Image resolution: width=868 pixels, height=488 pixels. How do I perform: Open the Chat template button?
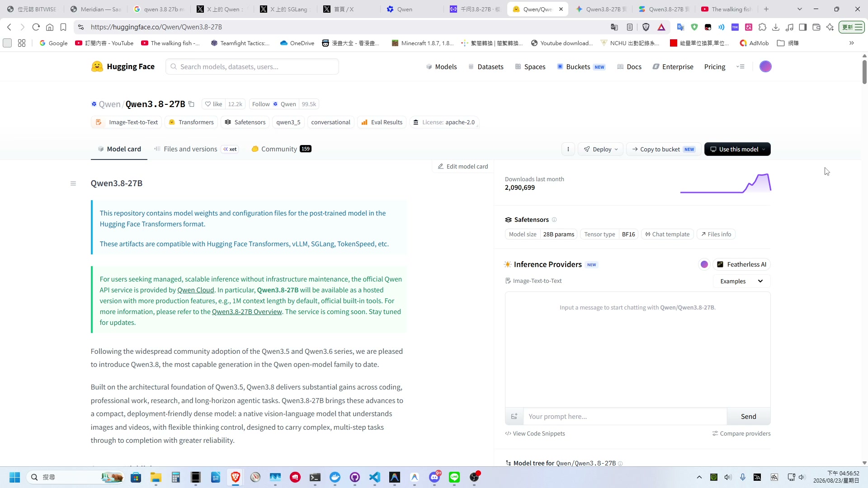[x=667, y=234]
